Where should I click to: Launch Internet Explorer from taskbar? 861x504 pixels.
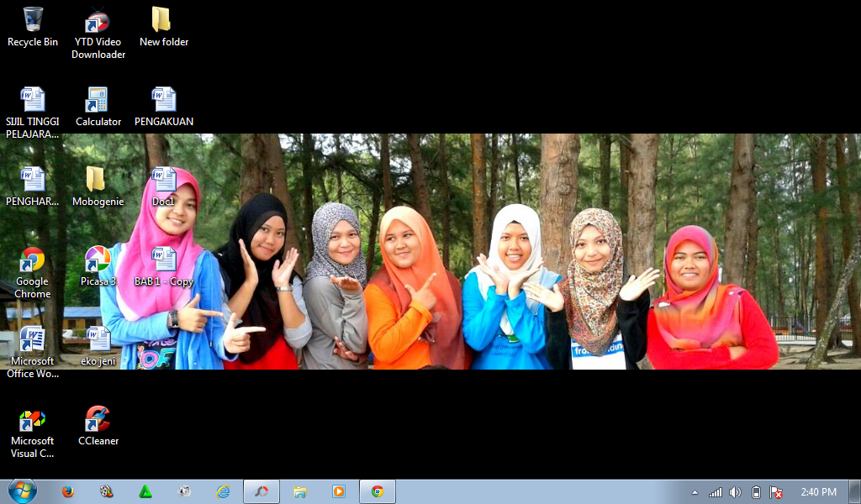point(223,491)
